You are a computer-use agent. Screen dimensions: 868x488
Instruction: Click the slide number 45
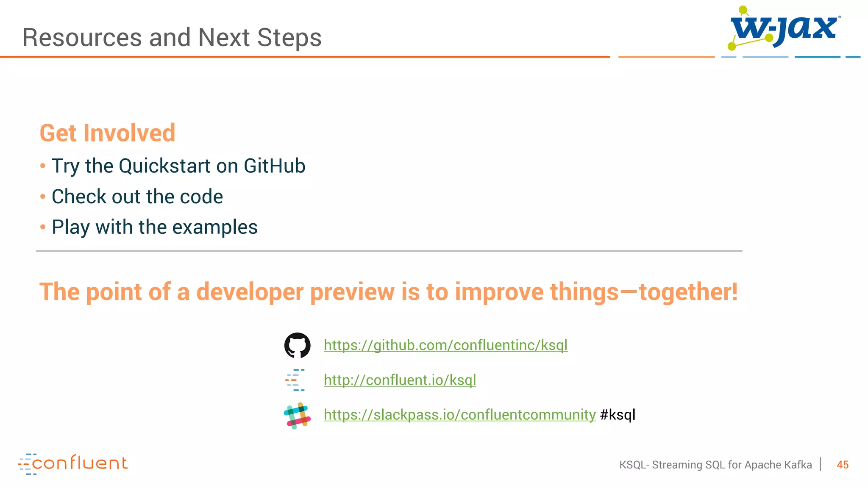[x=843, y=465]
